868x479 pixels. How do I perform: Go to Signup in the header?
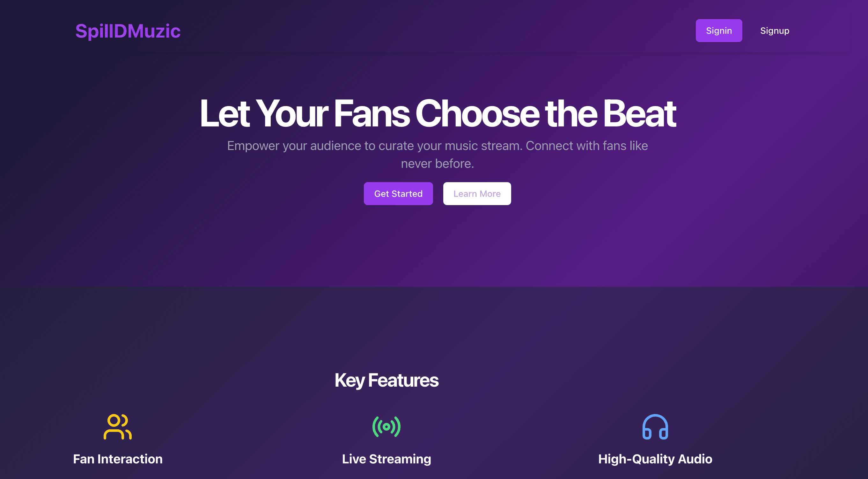click(x=774, y=31)
